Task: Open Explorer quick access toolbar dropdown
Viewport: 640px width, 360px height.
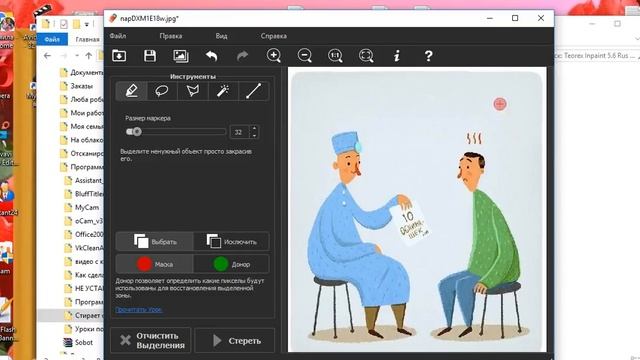Action: click(x=87, y=24)
